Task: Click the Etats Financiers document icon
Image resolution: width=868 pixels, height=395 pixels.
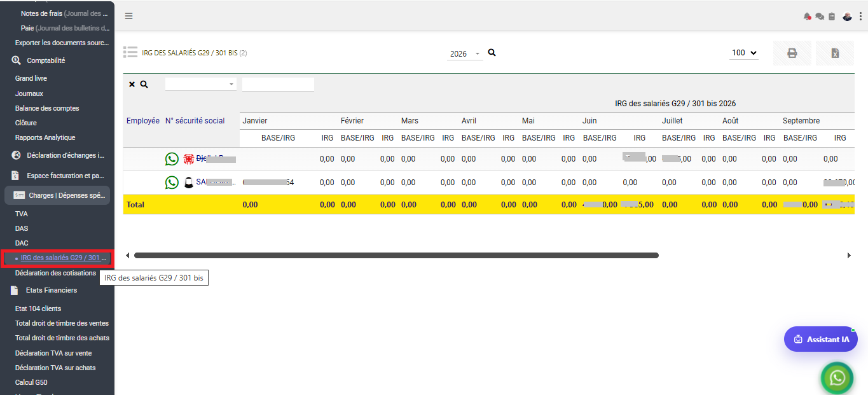Action: (15, 290)
